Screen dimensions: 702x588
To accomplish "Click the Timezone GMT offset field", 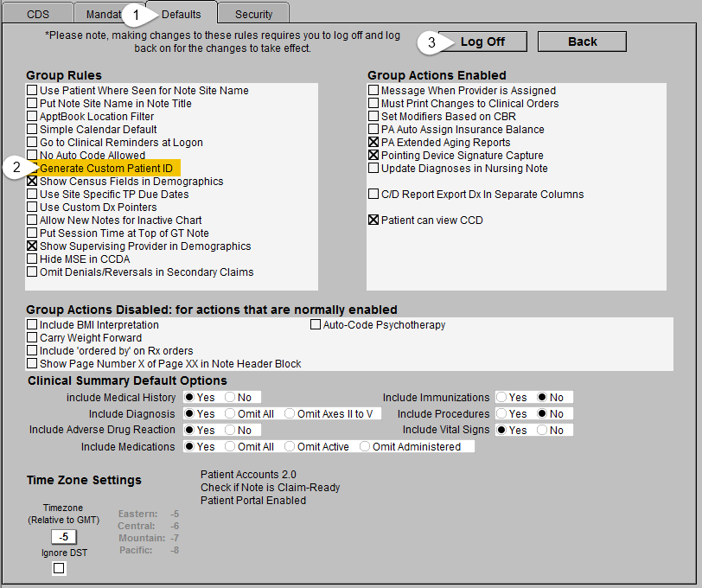I will [x=63, y=537].
